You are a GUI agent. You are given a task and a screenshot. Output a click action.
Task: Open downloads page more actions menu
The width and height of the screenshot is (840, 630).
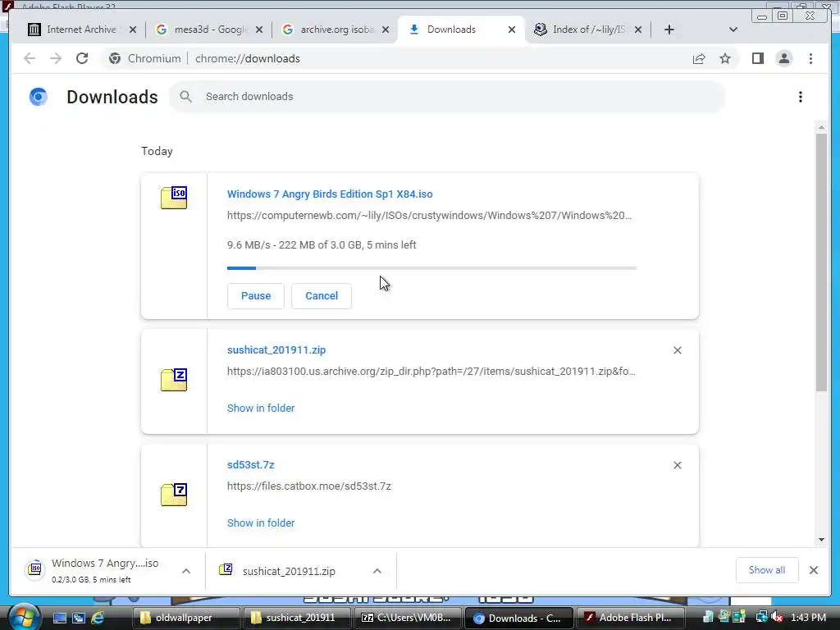tap(801, 97)
